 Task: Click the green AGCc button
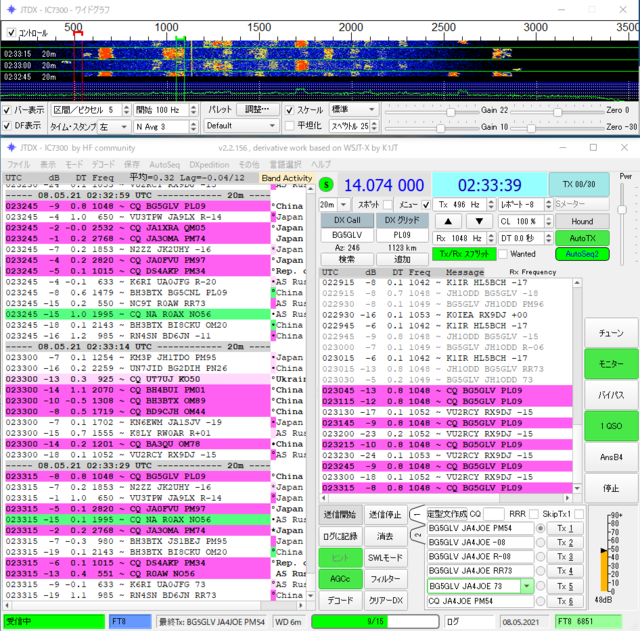(x=340, y=579)
